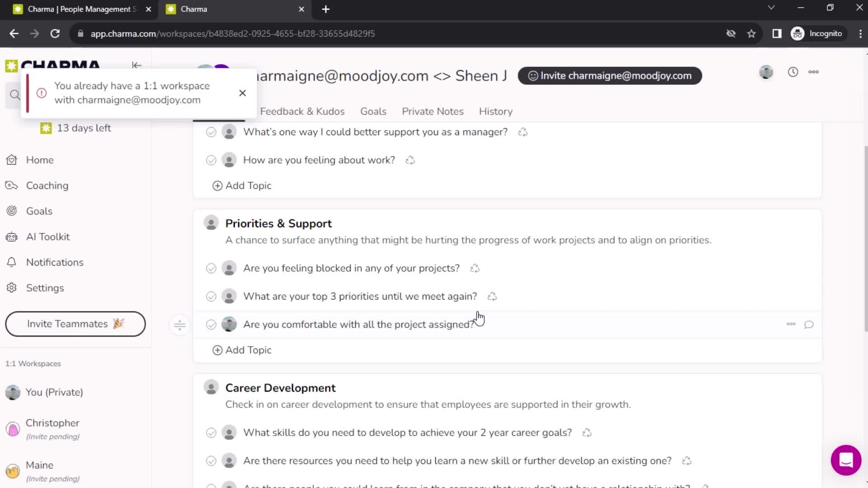Open Goals in the sidebar
This screenshot has width=868, height=488.
[39, 211]
